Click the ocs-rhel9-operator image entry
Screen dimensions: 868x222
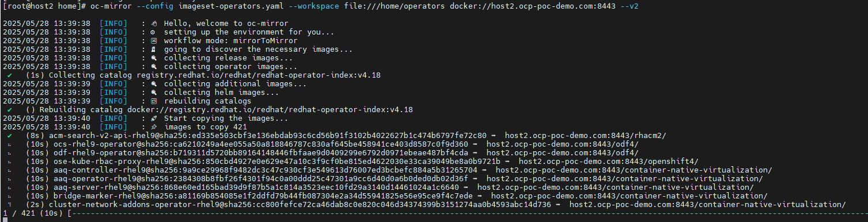[261, 144]
